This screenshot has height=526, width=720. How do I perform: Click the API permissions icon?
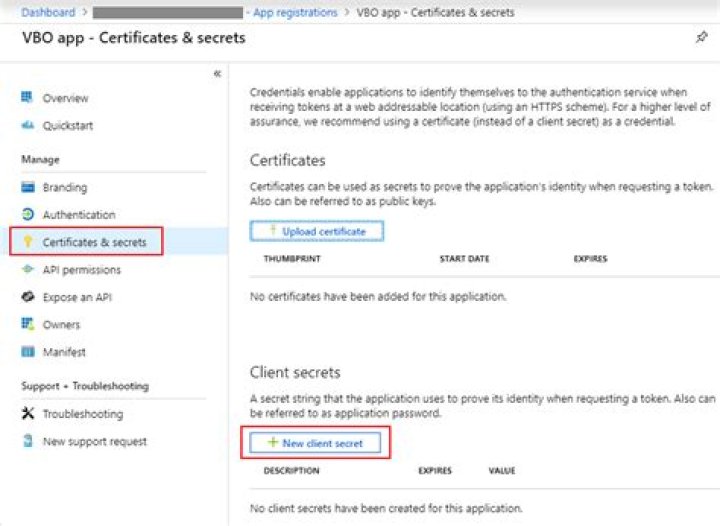point(28,270)
